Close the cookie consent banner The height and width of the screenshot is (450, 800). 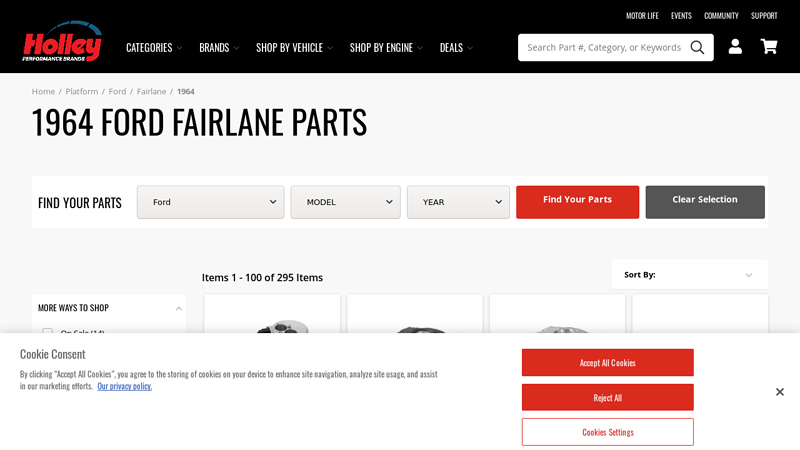tap(780, 392)
